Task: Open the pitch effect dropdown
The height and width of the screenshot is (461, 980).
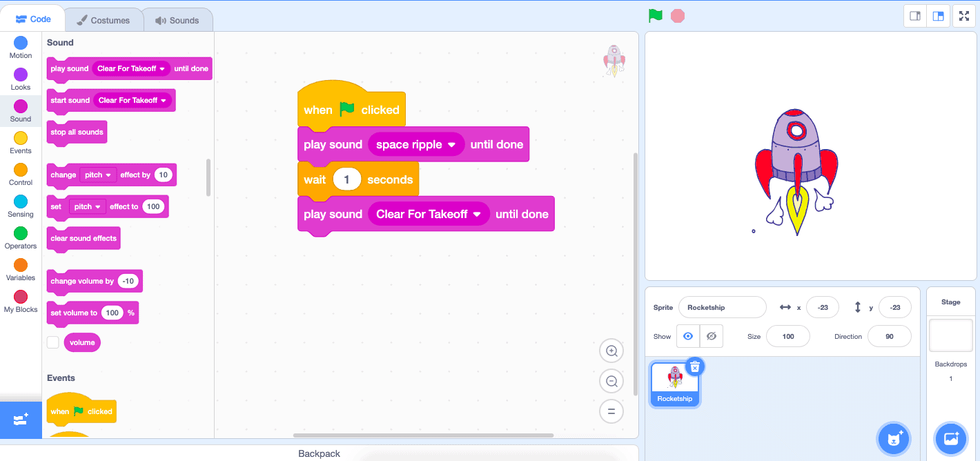Action: point(97,175)
